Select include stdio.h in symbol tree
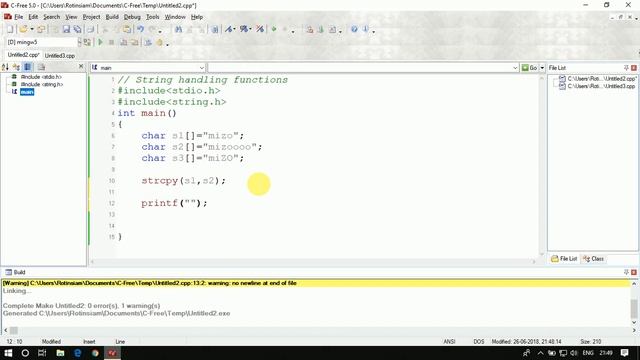The height and width of the screenshot is (360, 640). point(41,77)
